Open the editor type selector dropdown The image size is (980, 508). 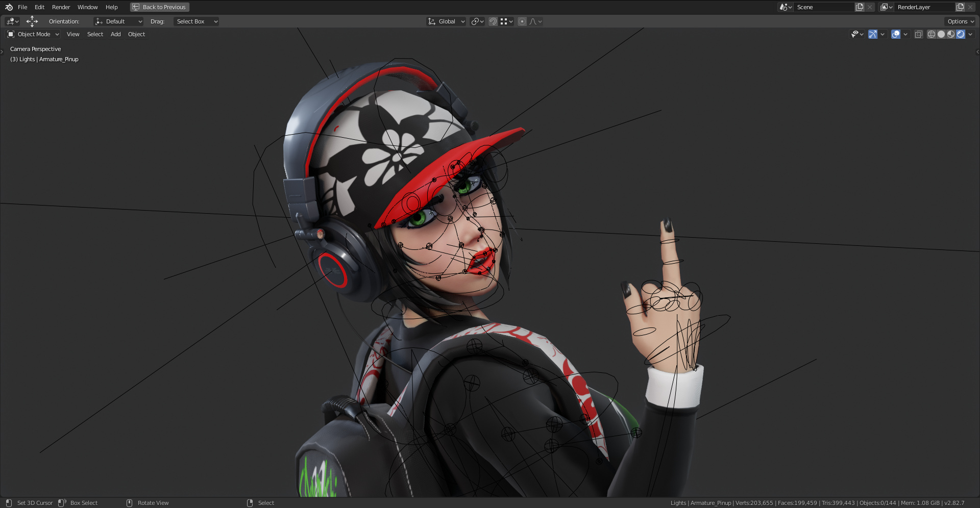coord(12,21)
